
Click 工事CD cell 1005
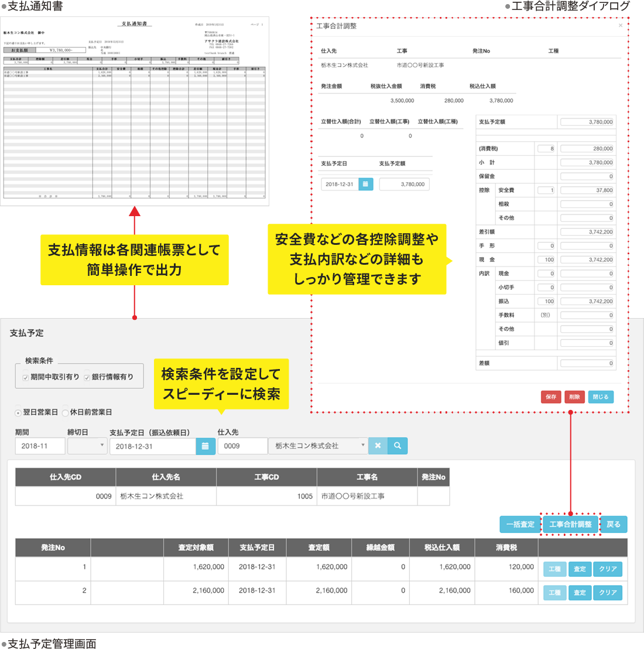click(x=266, y=496)
